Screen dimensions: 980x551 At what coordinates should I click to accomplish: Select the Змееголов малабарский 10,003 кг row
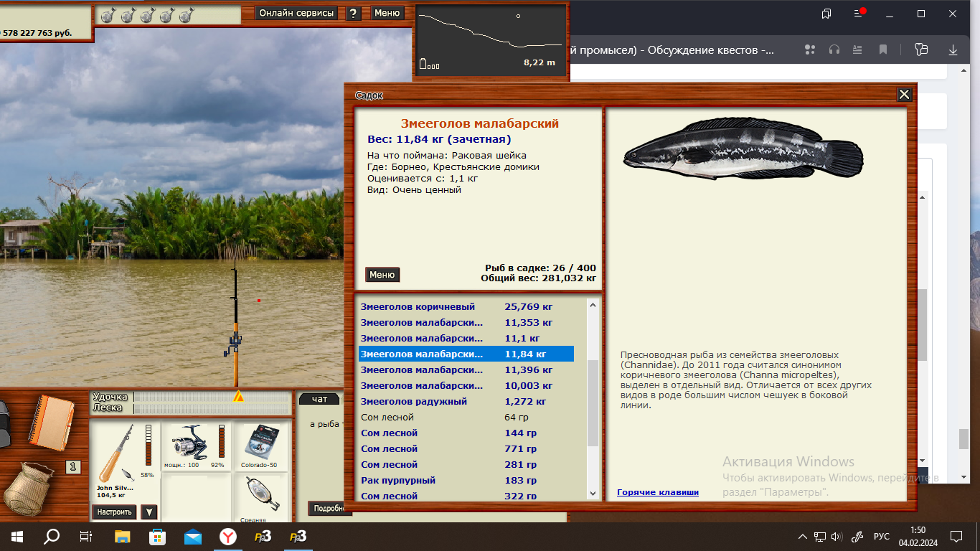pos(466,385)
